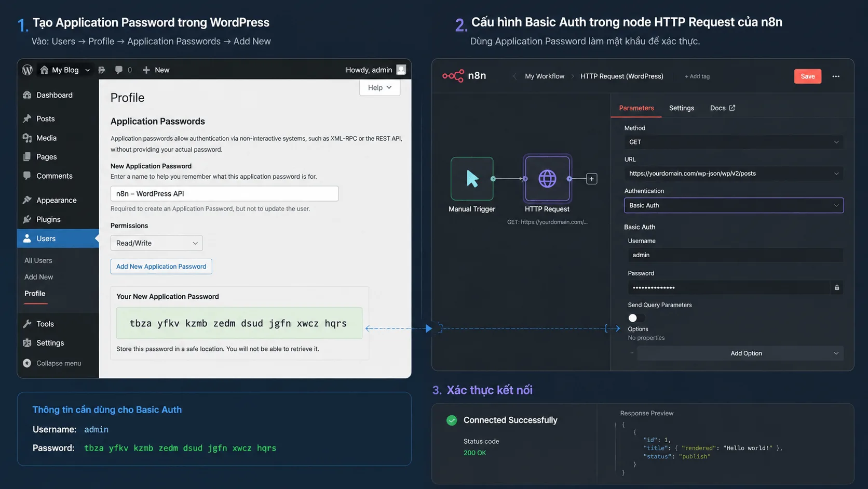Open the Authentication Basic Auth dropdown

tap(734, 205)
